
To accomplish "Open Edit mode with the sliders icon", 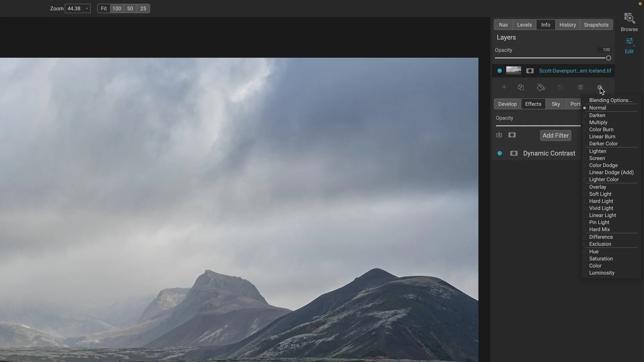I will pos(630,41).
